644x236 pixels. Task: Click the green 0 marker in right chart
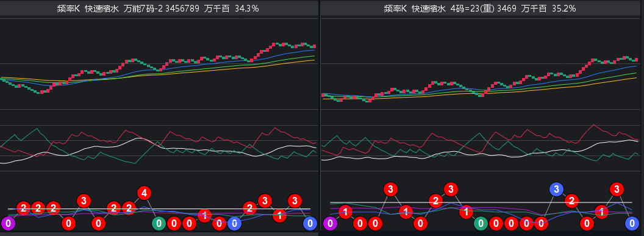[x=481, y=224]
